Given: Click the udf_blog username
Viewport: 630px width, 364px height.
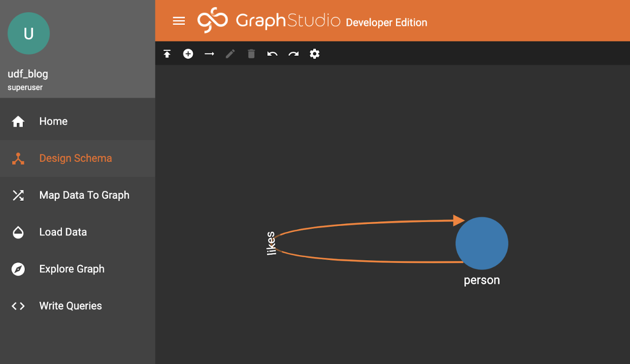Looking at the screenshot, I should (x=28, y=74).
